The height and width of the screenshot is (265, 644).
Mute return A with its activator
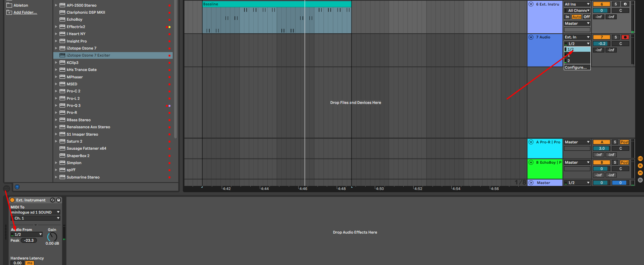(x=601, y=142)
